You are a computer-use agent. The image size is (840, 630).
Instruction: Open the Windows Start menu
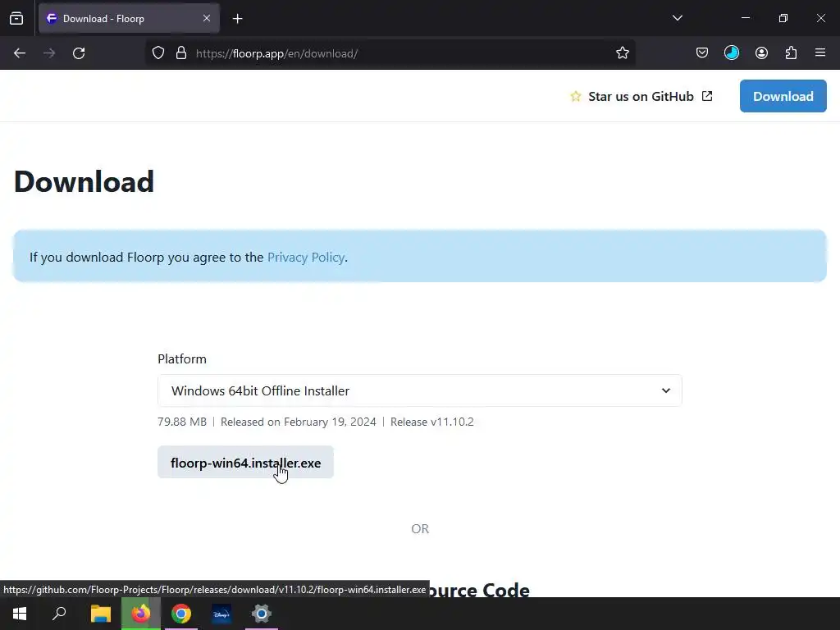20,614
